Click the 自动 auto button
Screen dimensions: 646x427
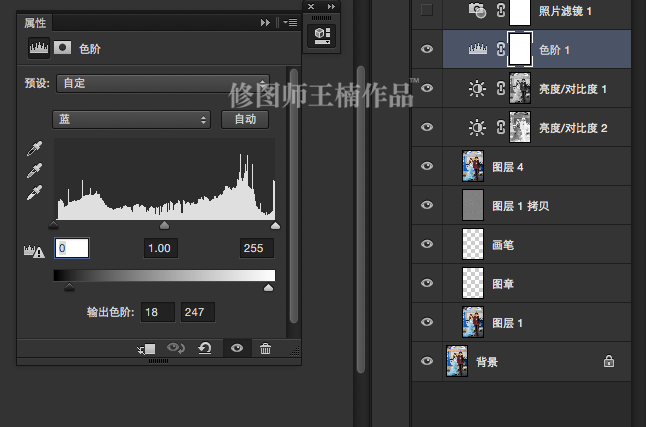tap(245, 119)
